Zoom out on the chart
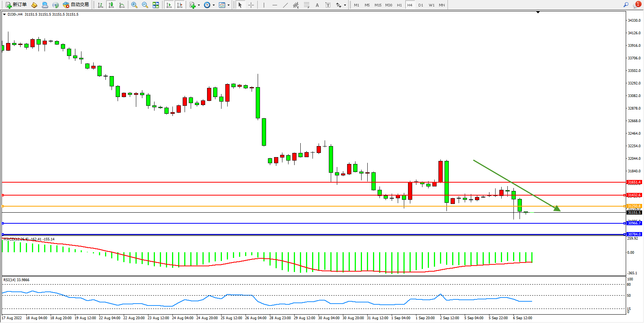Screen dimensions: 644x323 (145, 5)
